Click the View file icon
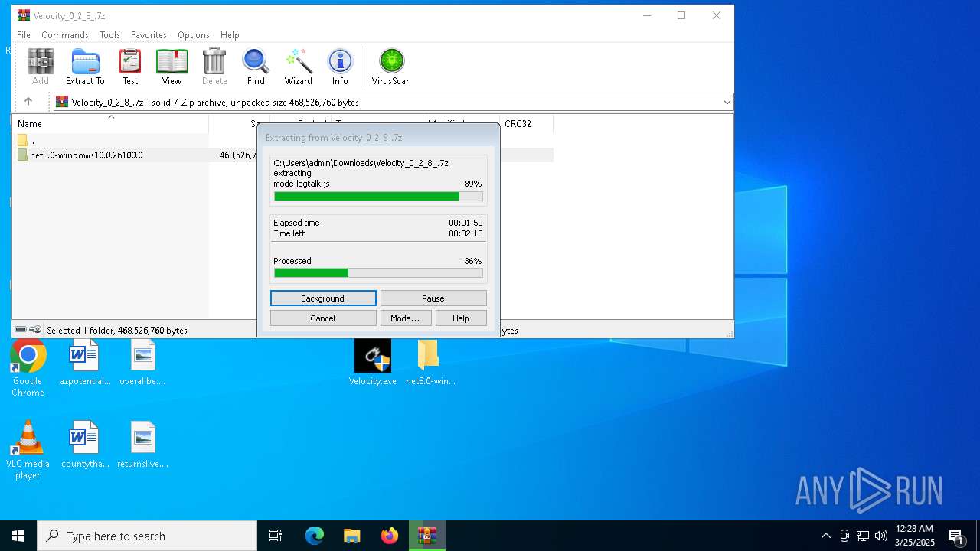The height and width of the screenshot is (551, 980). click(x=171, y=67)
